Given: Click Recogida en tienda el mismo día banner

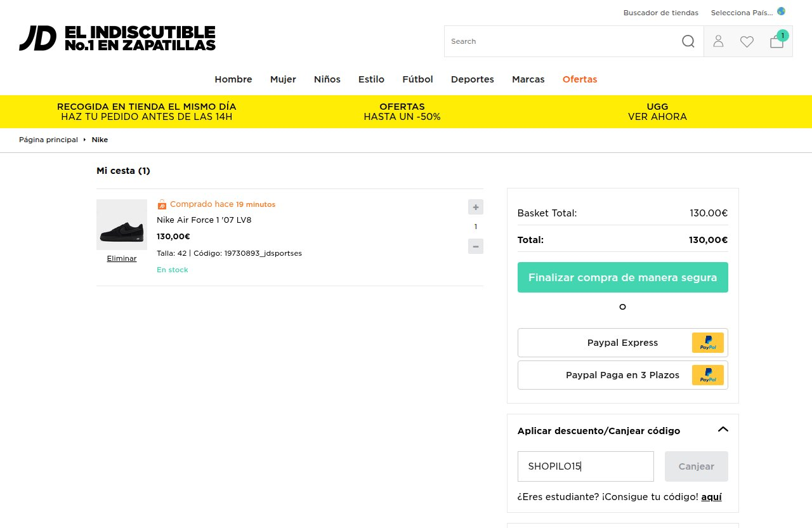Looking at the screenshot, I should [147, 112].
